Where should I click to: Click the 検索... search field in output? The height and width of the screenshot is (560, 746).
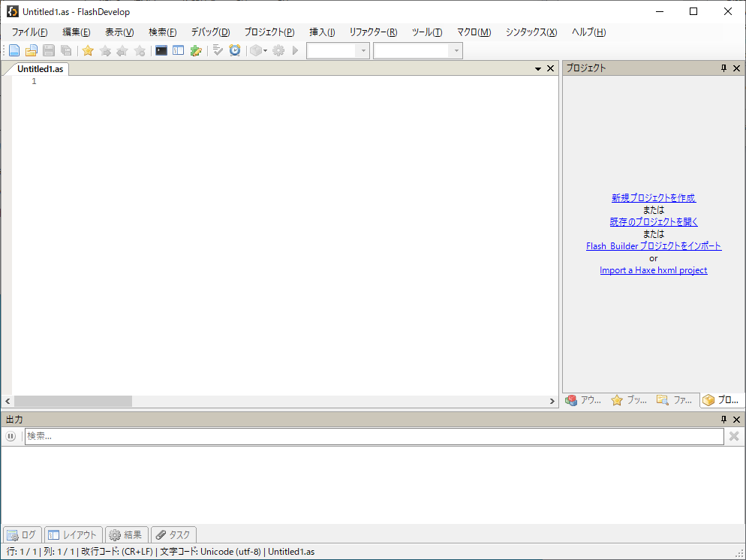375,436
